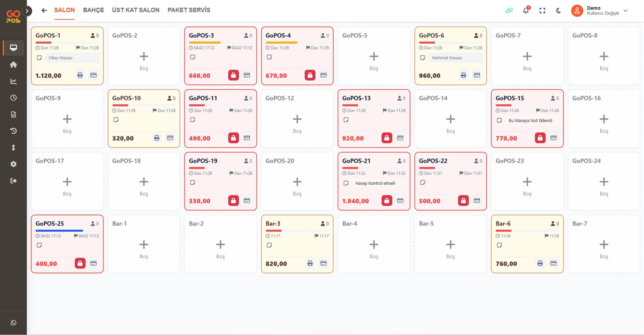Switch to the BAHÇE tab
Screen dimensions: 644x335
[93, 10]
